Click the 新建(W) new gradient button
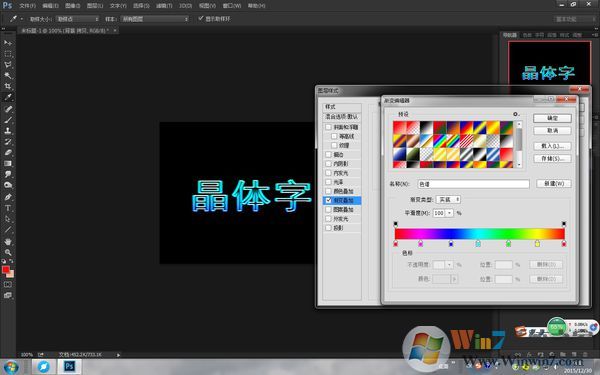This screenshot has width=600, height=375. [x=554, y=184]
